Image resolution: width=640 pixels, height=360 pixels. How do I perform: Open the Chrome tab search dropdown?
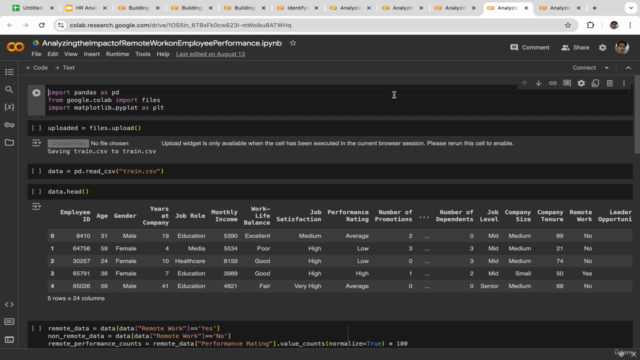631,8
